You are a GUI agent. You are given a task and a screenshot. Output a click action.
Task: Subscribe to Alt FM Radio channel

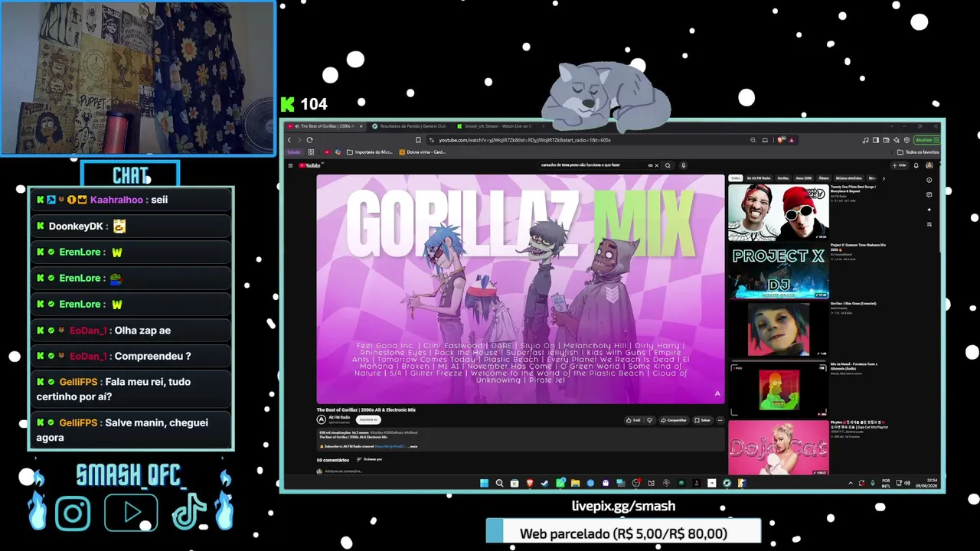pyautogui.click(x=368, y=419)
